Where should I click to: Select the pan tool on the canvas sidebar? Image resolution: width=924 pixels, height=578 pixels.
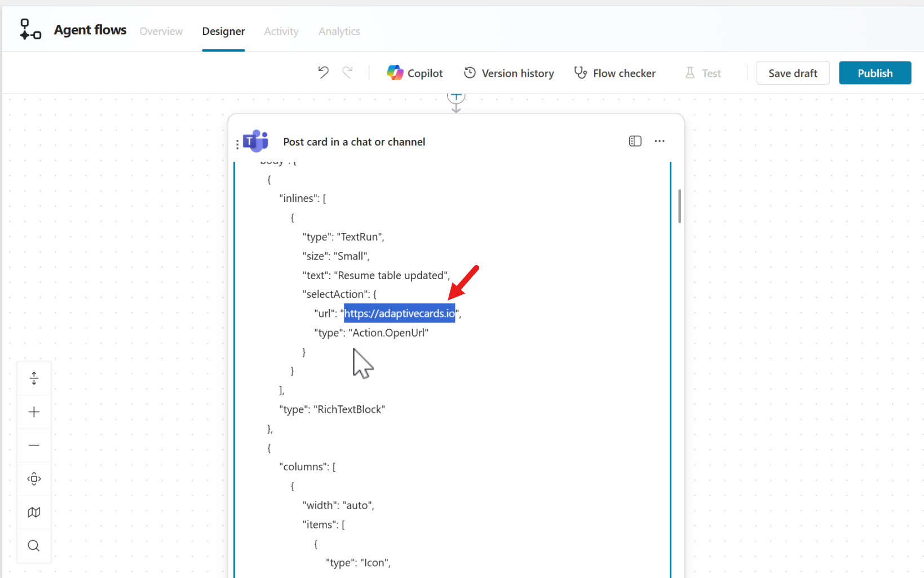tap(34, 478)
